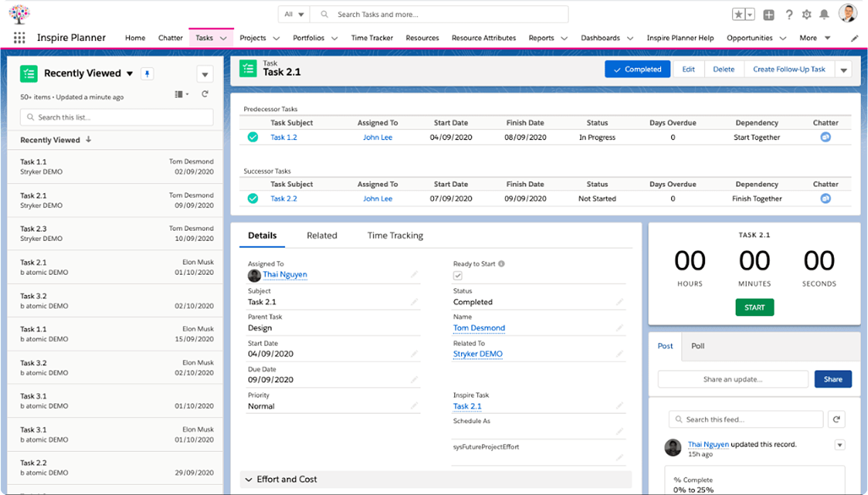Switch to the Time Tracking tab
Viewport: 868px width, 495px height.
click(395, 235)
